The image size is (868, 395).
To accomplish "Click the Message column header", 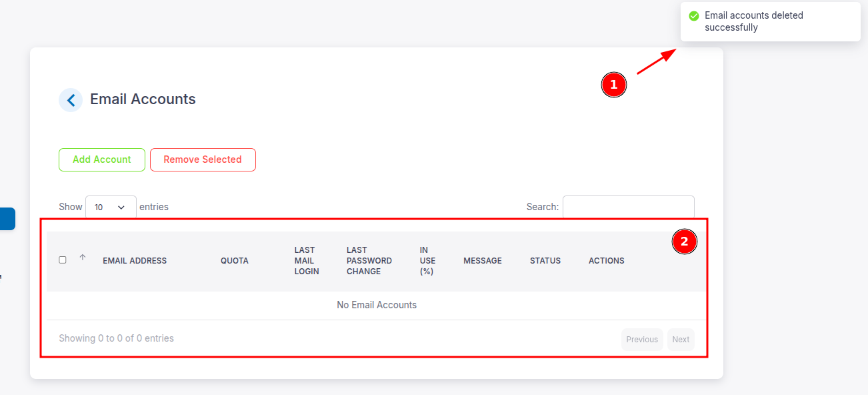I will (483, 261).
